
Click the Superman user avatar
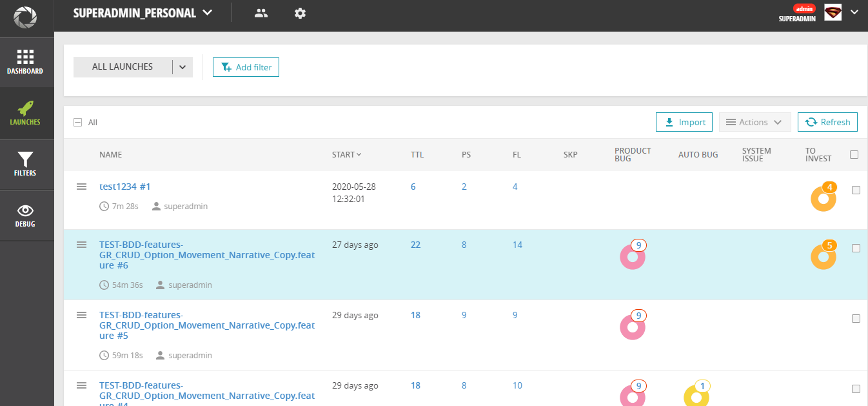[x=833, y=12]
